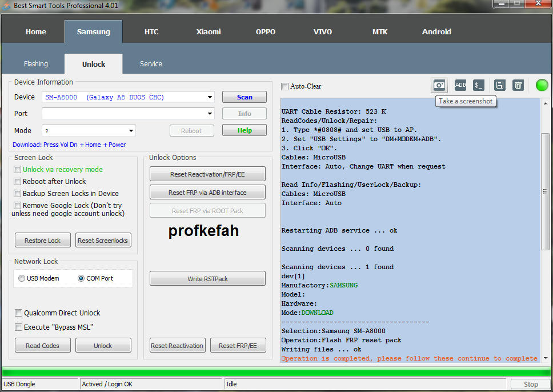Click the Take a screenshot camera icon

tap(439, 85)
